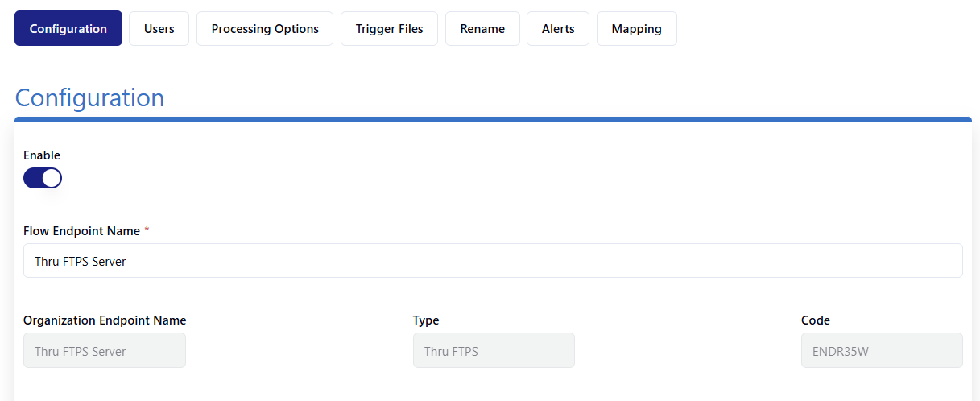Click the Code field showing ENDR35W

pyautogui.click(x=882, y=351)
